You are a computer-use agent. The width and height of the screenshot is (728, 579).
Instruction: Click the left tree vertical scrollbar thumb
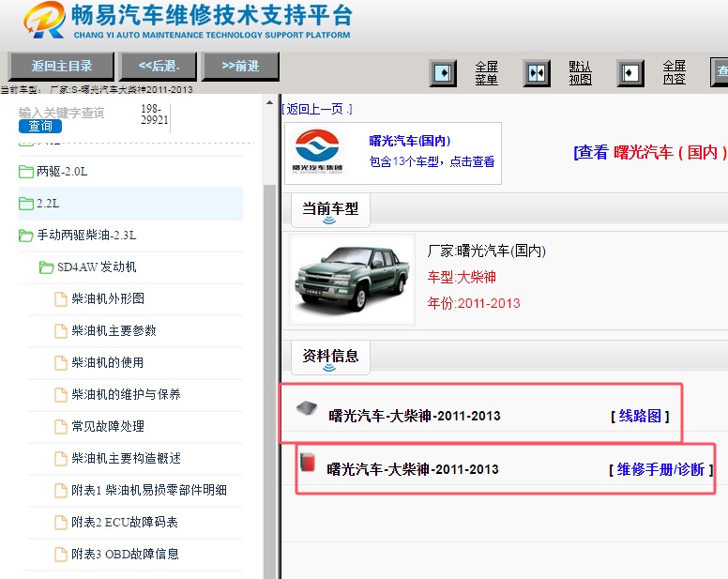coord(270,381)
